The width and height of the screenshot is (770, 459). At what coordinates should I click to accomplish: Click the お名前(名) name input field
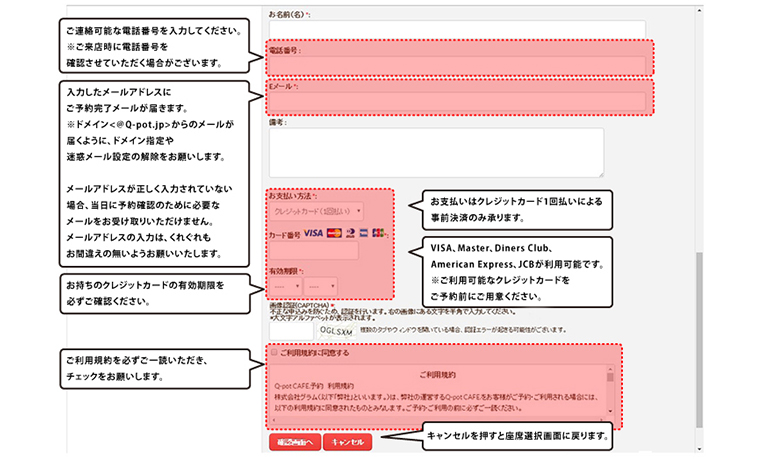click(456, 28)
